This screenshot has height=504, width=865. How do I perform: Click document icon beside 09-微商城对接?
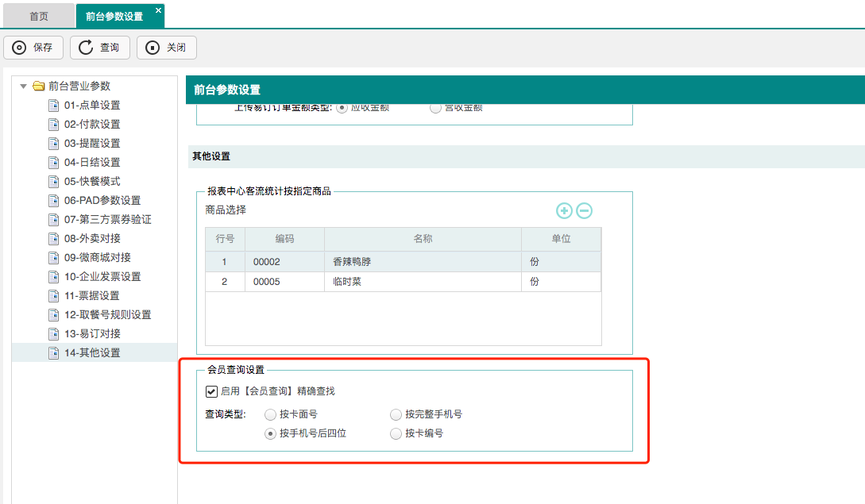53,257
